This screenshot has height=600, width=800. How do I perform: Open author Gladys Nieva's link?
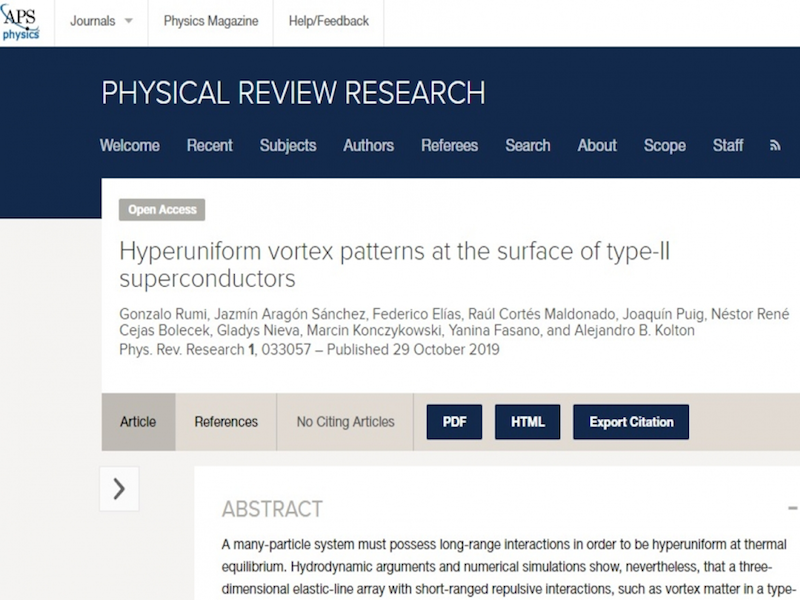(x=258, y=331)
